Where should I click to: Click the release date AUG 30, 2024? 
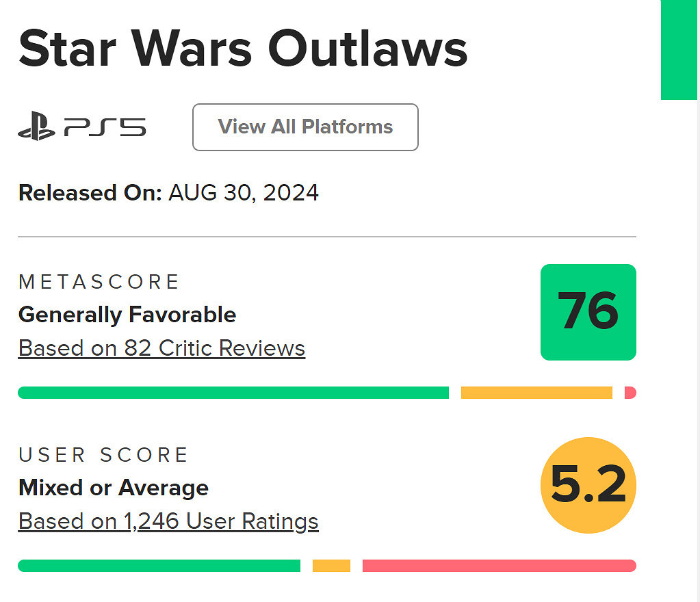pos(244,193)
